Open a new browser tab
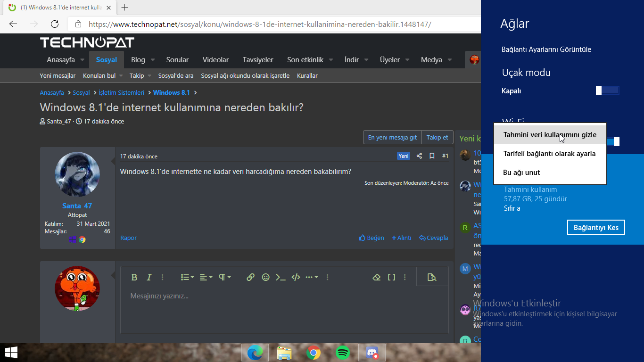The height and width of the screenshot is (362, 644). point(124,8)
